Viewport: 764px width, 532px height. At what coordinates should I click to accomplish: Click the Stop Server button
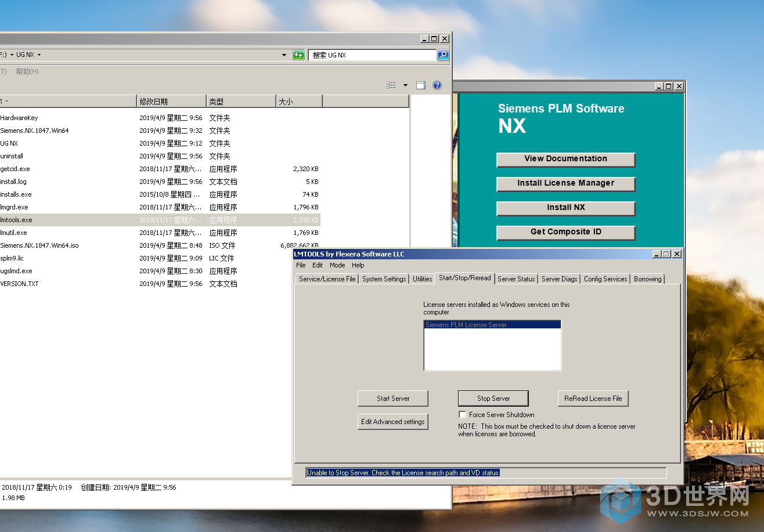[493, 399]
